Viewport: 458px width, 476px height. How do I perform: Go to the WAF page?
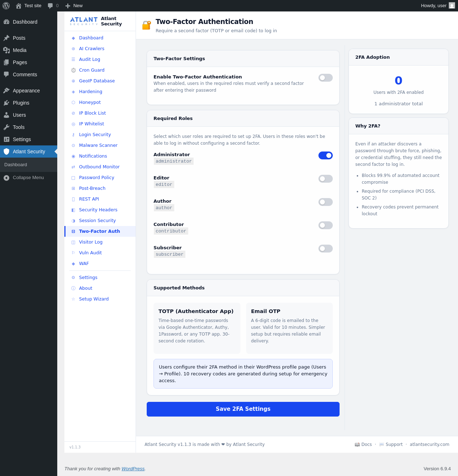coord(100,264)
